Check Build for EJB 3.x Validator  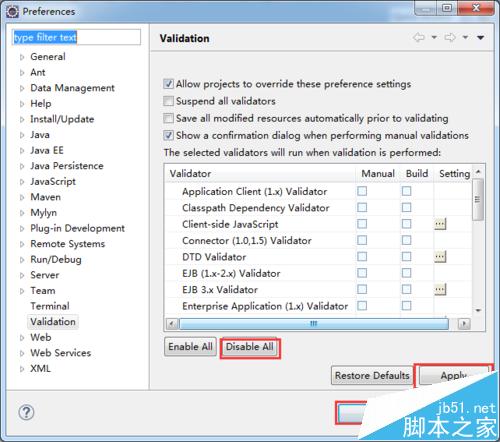pyautogui.click(x=406, y=289)
